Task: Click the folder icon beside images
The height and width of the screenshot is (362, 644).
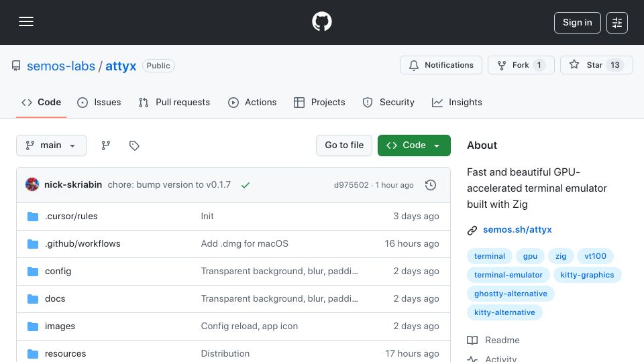Action: click(x=33, y=326)
